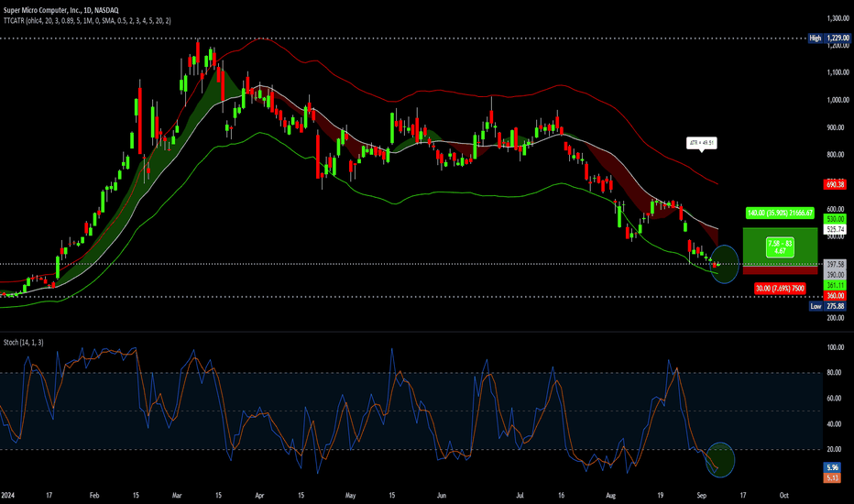This screenshot has height=504, width=854.
Task: Select the Stoch (14, 1, 3) indicator label
Action: (24, 342)
